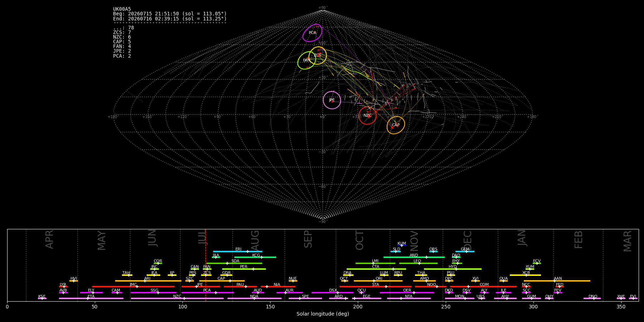644x322 pixels.
Task: Select the orange CAP radiant circle
Action: [x=396, y=125]
